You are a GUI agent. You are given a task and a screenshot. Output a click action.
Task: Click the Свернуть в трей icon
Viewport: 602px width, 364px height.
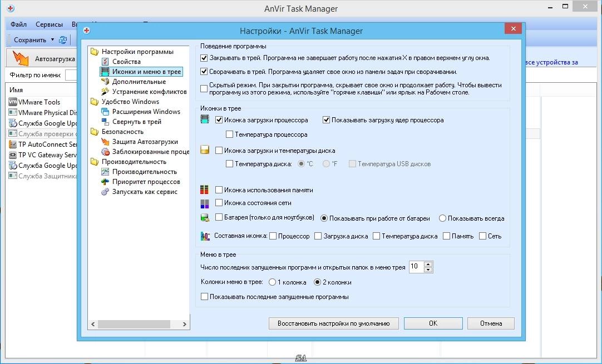coord(105,121)
